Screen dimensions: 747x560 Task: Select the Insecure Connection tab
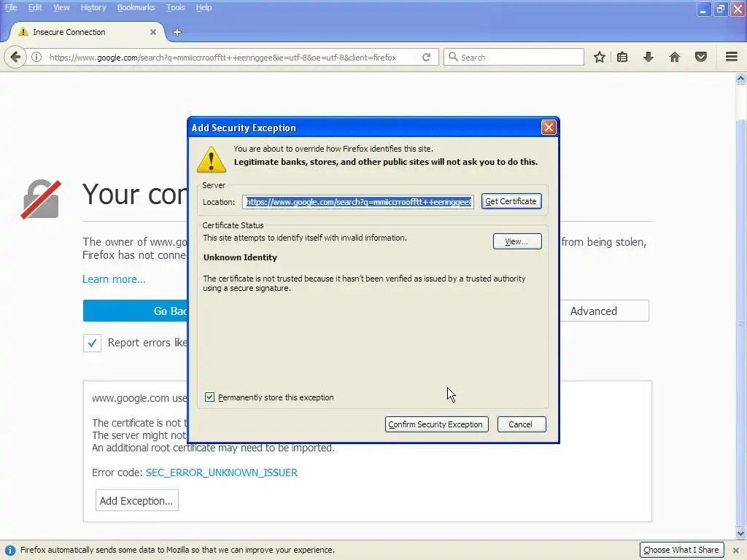[86, 32]
